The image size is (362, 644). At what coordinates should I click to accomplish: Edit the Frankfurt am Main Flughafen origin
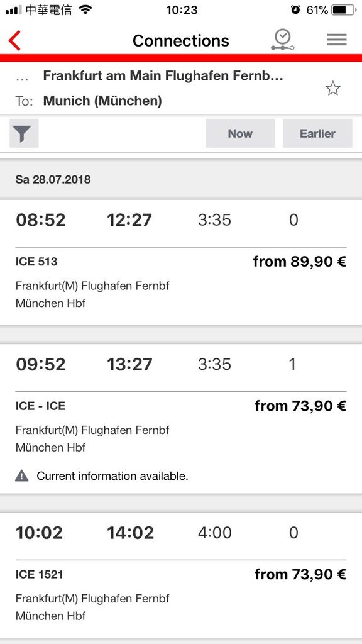tap(163, 75)
